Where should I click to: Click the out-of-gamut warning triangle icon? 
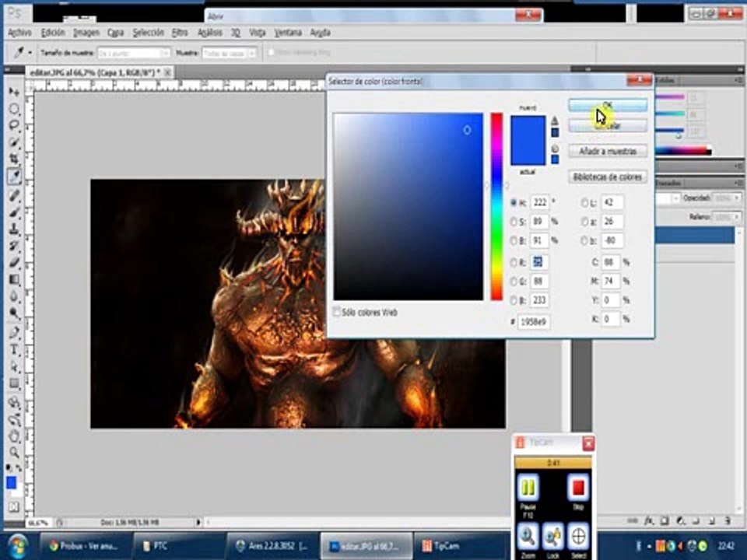pyautogui.click(x=555, y=121)
